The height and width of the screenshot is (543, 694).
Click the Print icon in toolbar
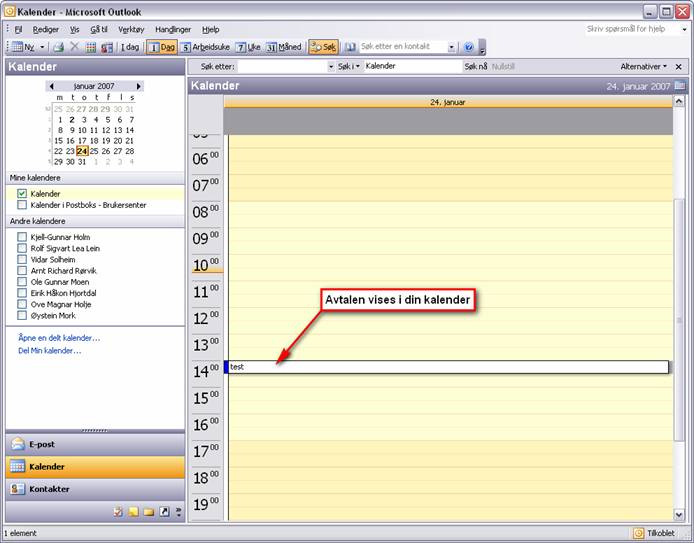(58, 47)
